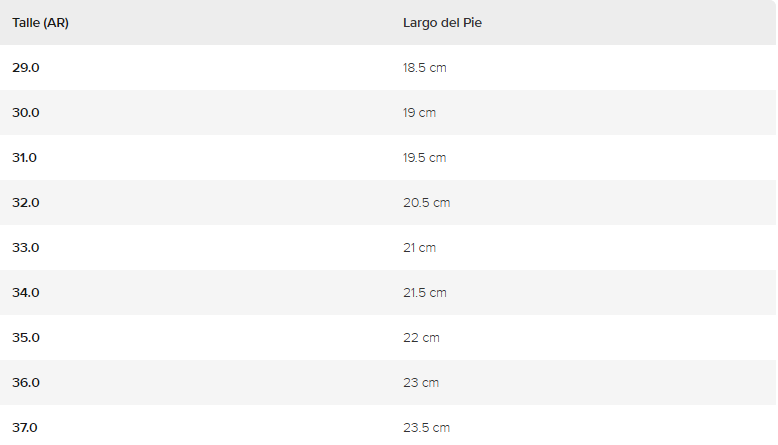Select the 30.0 size row label
The image size is (778, 445).
[26, 113]
